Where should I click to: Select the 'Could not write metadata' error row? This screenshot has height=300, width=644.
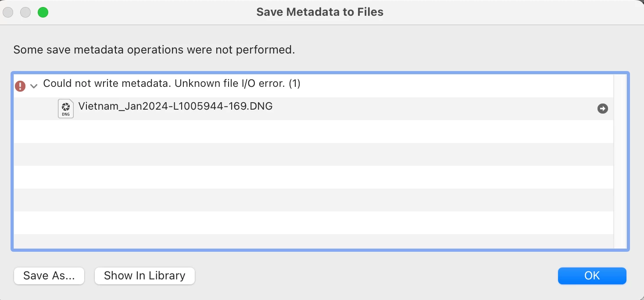click(172, 83)
